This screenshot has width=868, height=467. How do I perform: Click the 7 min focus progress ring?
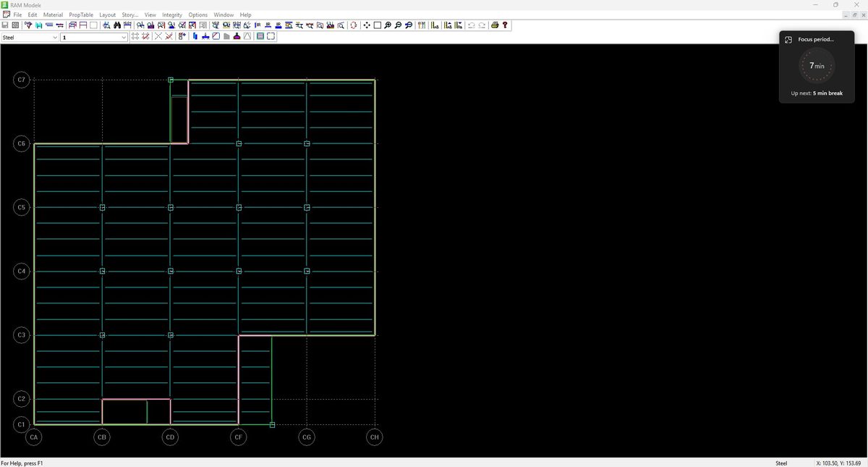click(x=816, y=66)
